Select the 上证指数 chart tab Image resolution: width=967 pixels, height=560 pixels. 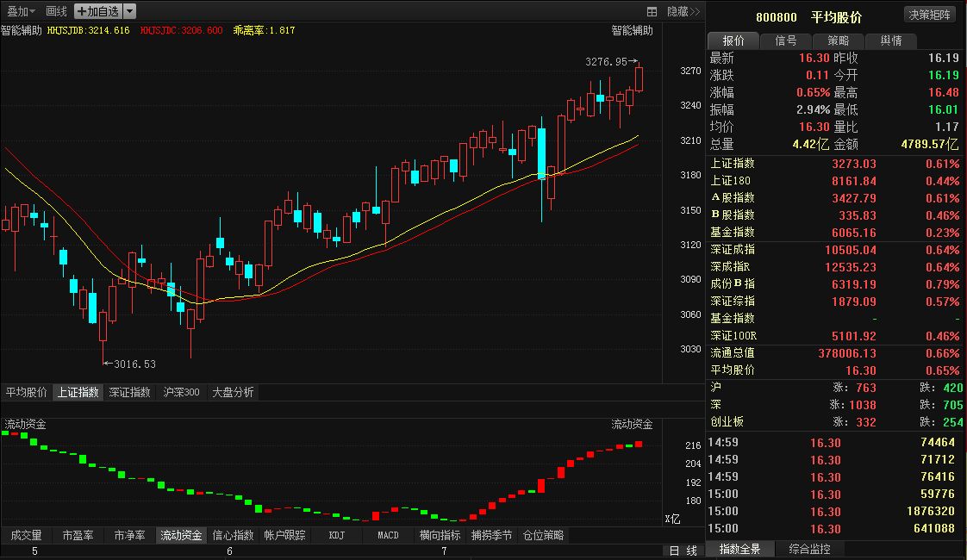coord(78,392)
